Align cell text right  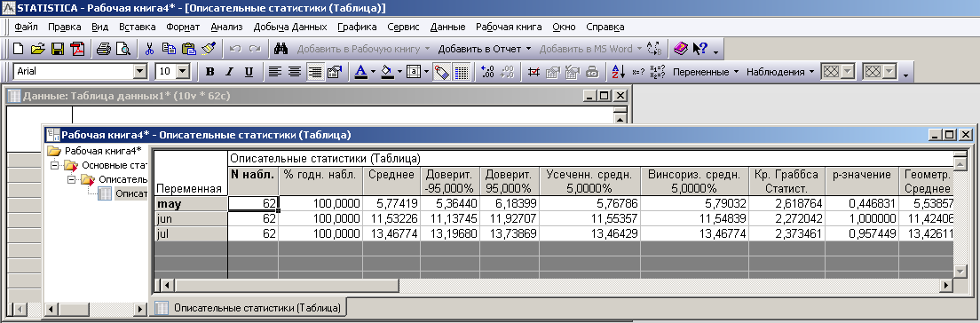pyautogui.click(x=315, y=72)
